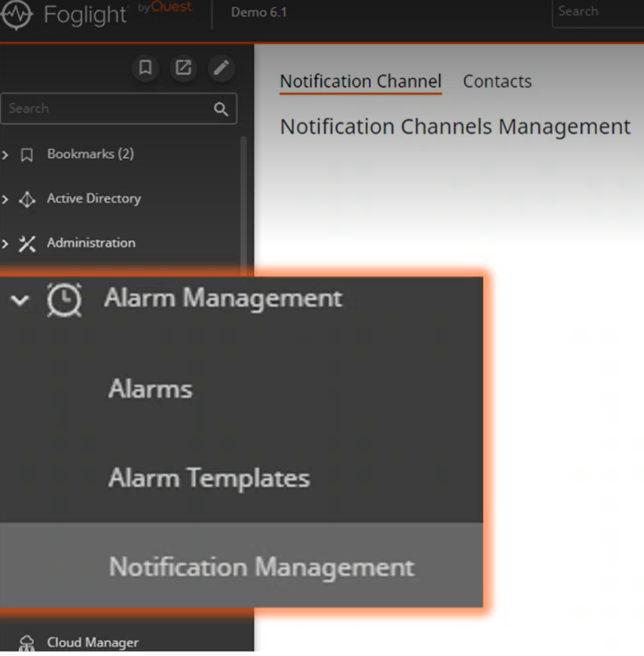Focus the top header Search box
Screen dimensions: 644x656
pos(598,13)
